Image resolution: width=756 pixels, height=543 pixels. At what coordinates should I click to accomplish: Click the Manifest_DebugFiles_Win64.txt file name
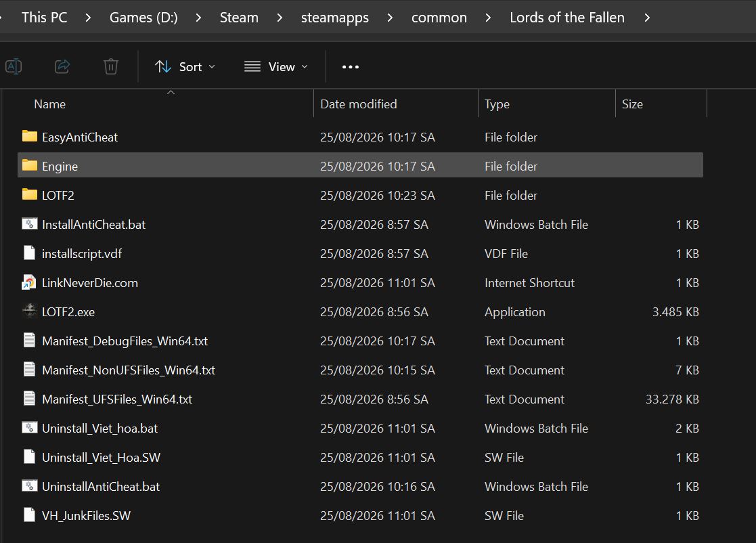pos(125,341)
